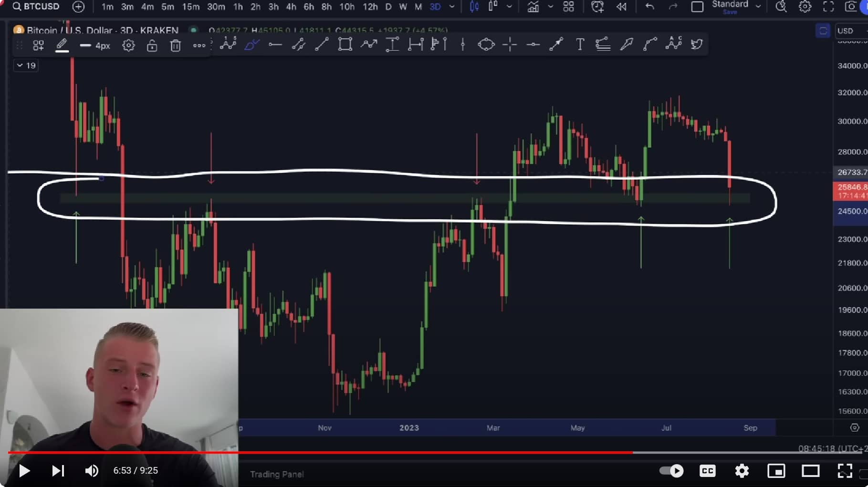Toggle the drawing lock padlock icon
Viewport: 868px width, 487px height.
pyautogui.click(x=152, y=46)
